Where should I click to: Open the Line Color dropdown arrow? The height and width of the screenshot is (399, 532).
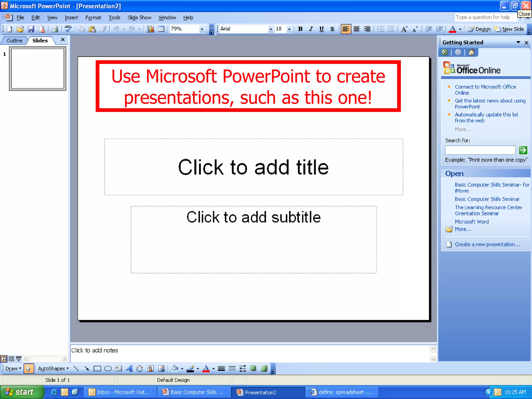(198, 368)
